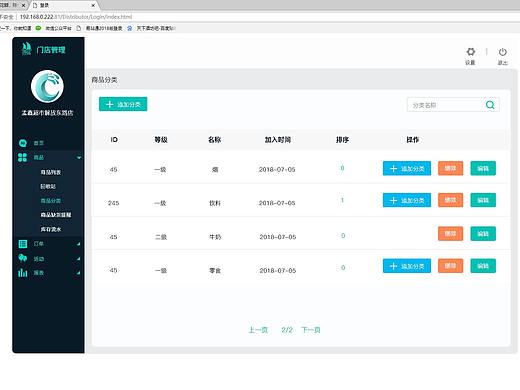The height and width of the screenshot is (390, 520).
Task: Click the 报表 bar chart icon
Action: 23,273
